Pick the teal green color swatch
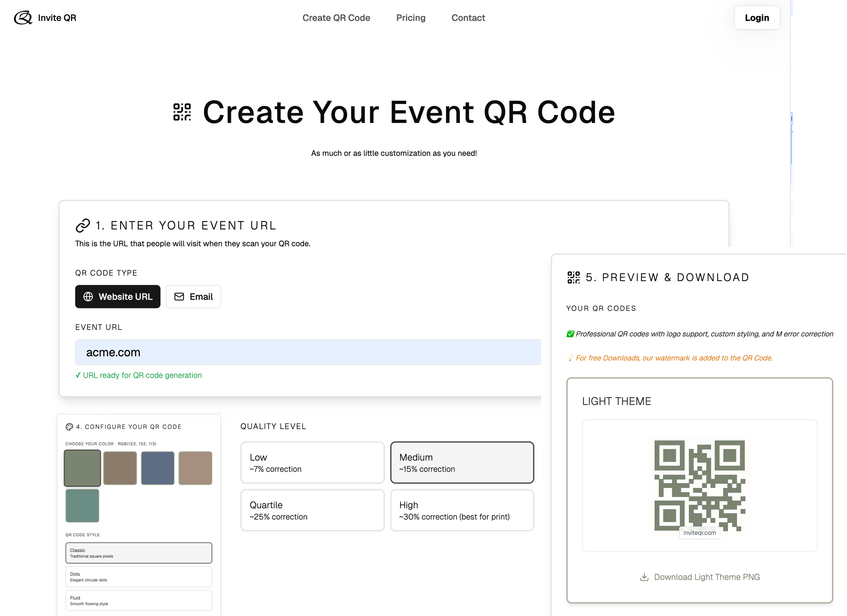Viewport: 847px width, 616px height. click(83, 506)
